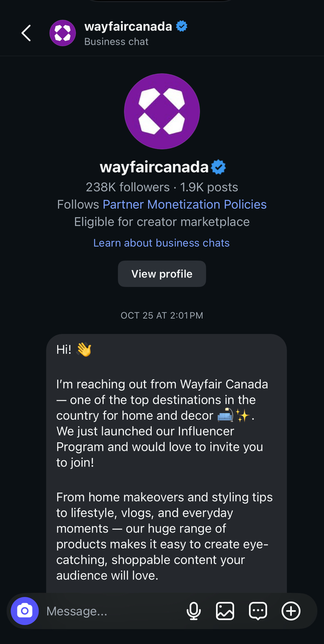Tap the plus icon for more options

click(291, 611)
